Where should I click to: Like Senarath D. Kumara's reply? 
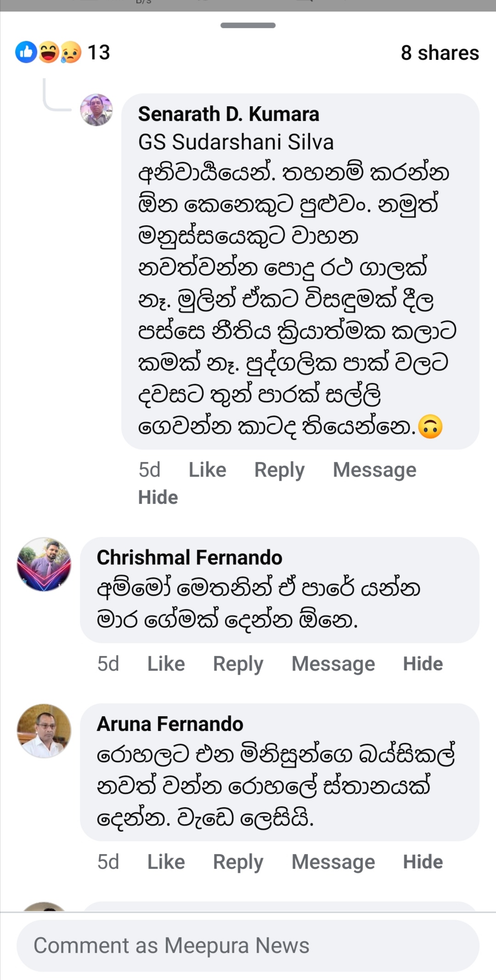(x=207, y=470)
